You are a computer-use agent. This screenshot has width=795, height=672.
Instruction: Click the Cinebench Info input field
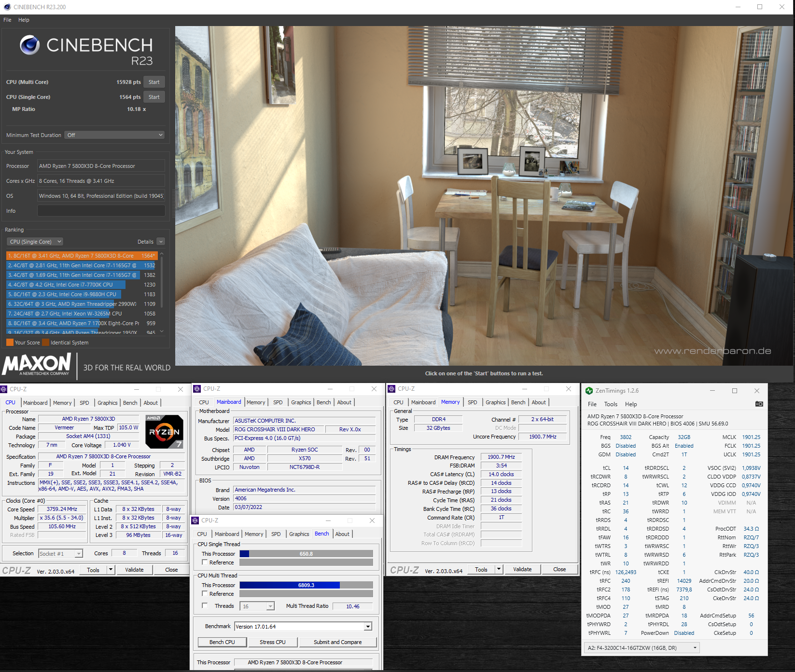101,211
